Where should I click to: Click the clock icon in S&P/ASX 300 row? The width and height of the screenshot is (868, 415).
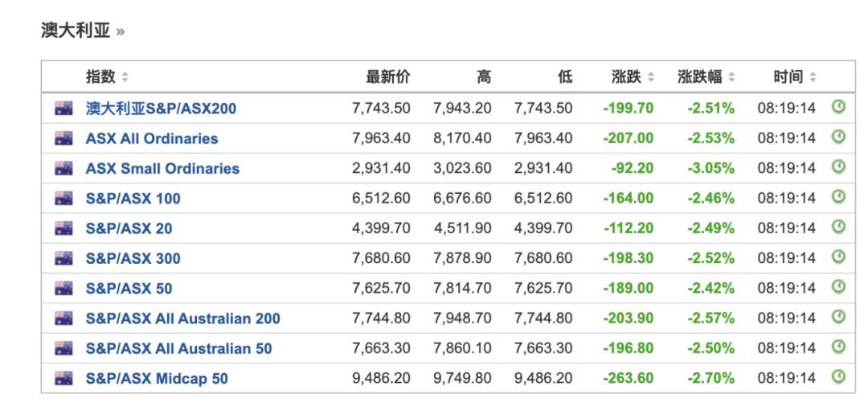click(838, 257)
